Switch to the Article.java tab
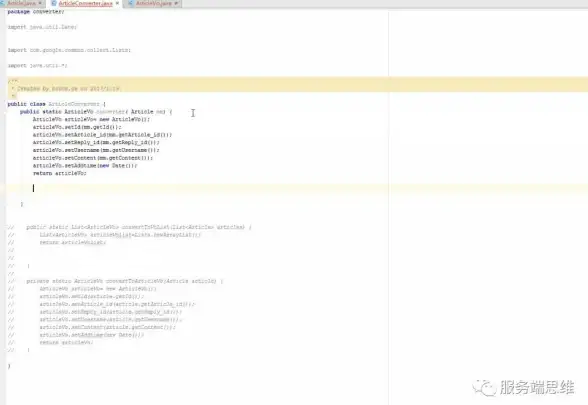Screen dimensions: 588x405 pyautogui.click(x=21, y=3)
